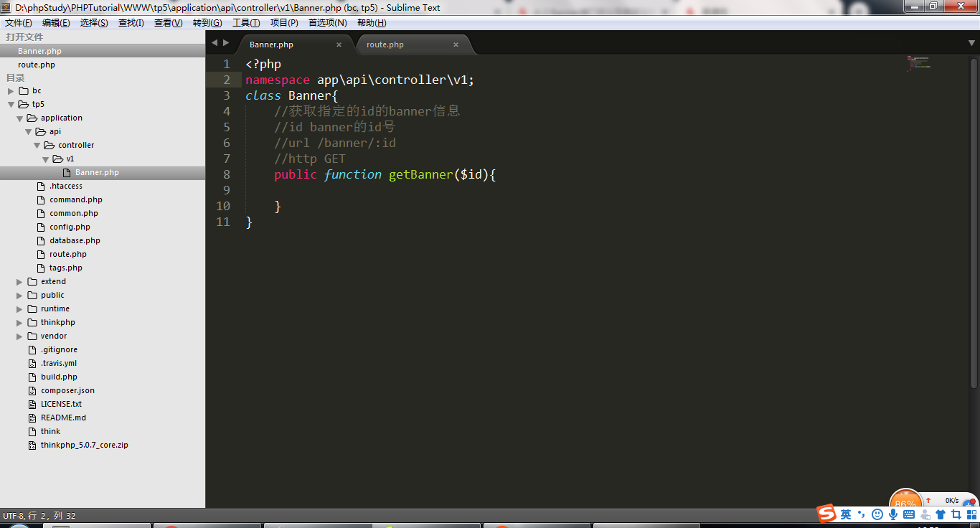The image size is (980, 528).
Task: Open the Sogou soft keyboard icon
Action: 909,514
